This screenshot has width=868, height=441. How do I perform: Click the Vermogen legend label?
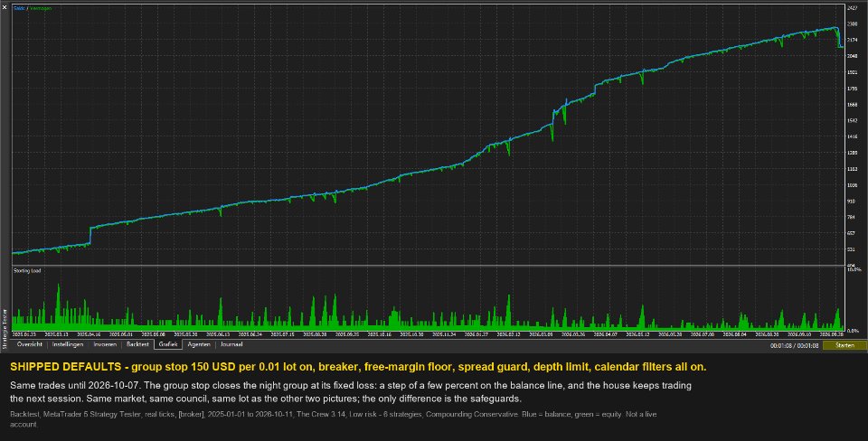click(41, 8)
